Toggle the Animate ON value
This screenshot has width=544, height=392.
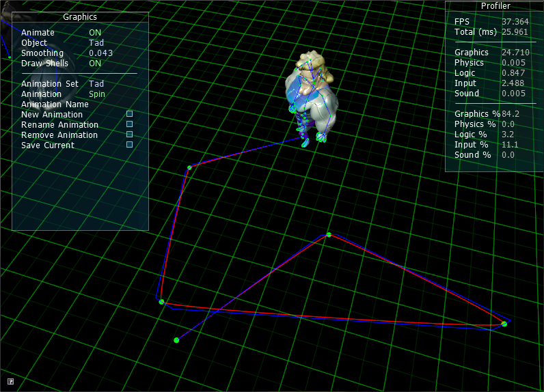(x=95, y=33)
